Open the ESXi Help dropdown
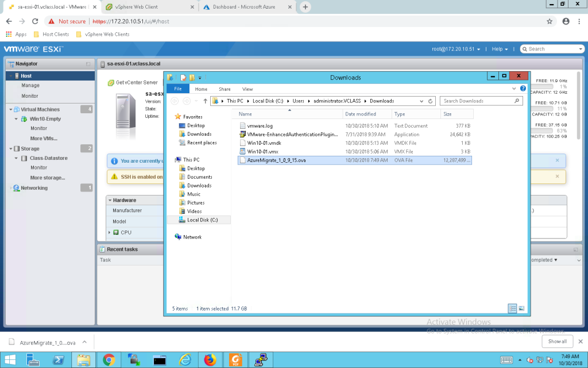Screen dimensions: 588x368 point(500,49)
